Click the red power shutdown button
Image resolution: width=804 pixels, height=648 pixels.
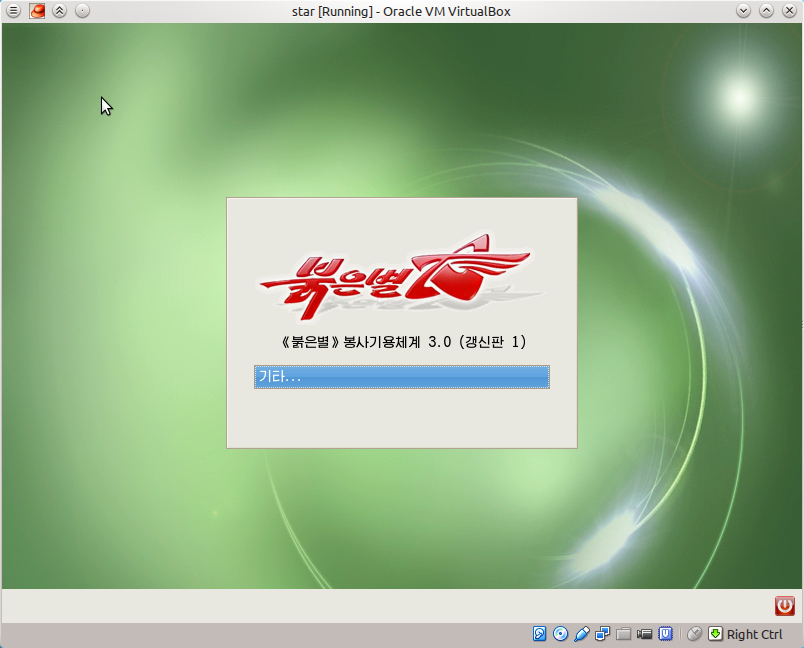pyautogui.click(x=785, y=606)
